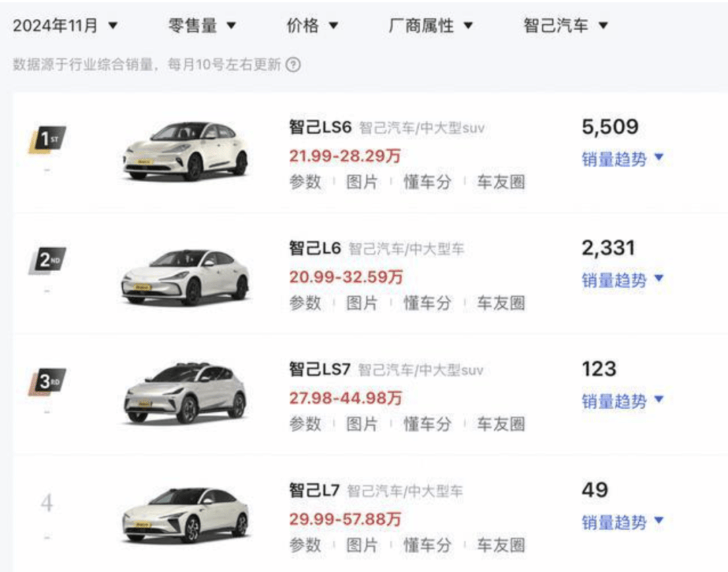Open the 智己汽车 brand dropdown

(566, 26)
